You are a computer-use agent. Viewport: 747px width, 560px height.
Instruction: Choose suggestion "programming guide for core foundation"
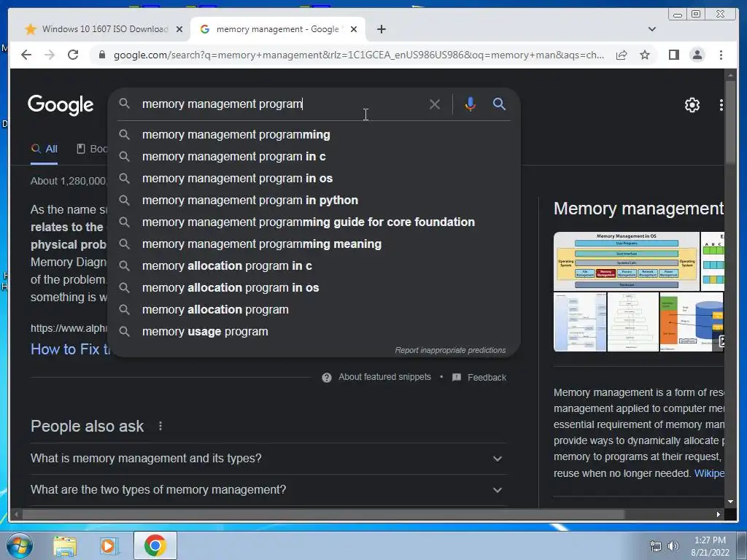[x=314, y=222]
